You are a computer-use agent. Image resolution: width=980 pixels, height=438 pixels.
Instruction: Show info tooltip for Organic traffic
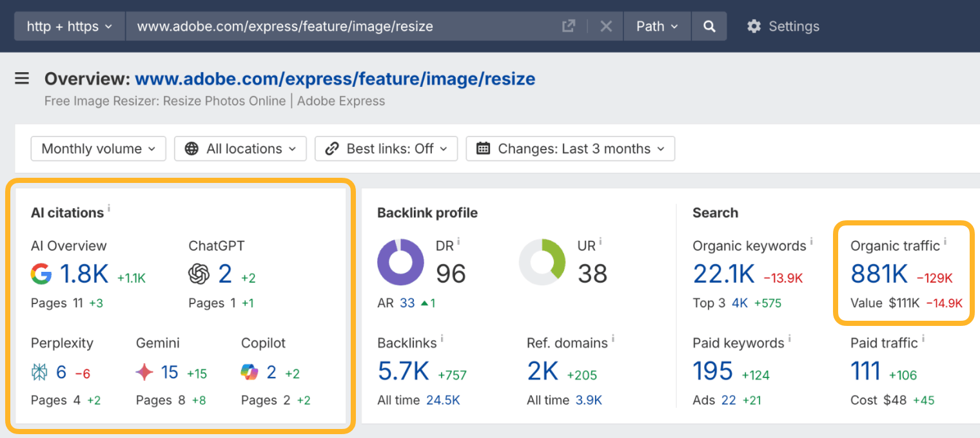pos(946,242)
